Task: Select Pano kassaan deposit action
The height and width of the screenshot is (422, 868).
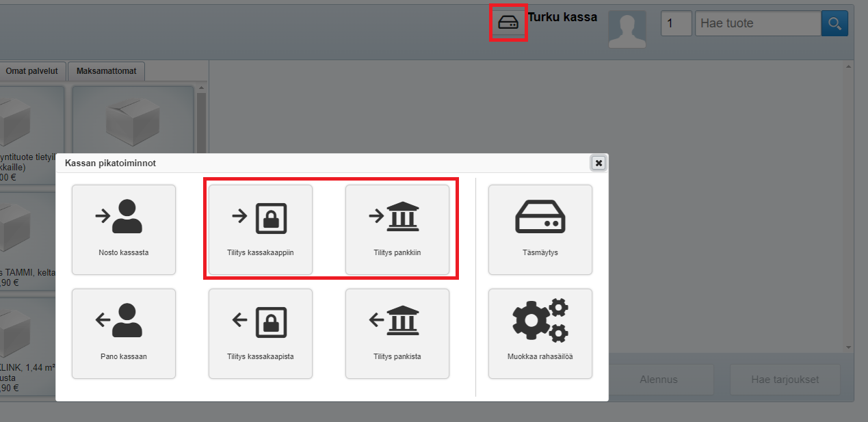Action: pyautogui.click(x=124, y=334)
